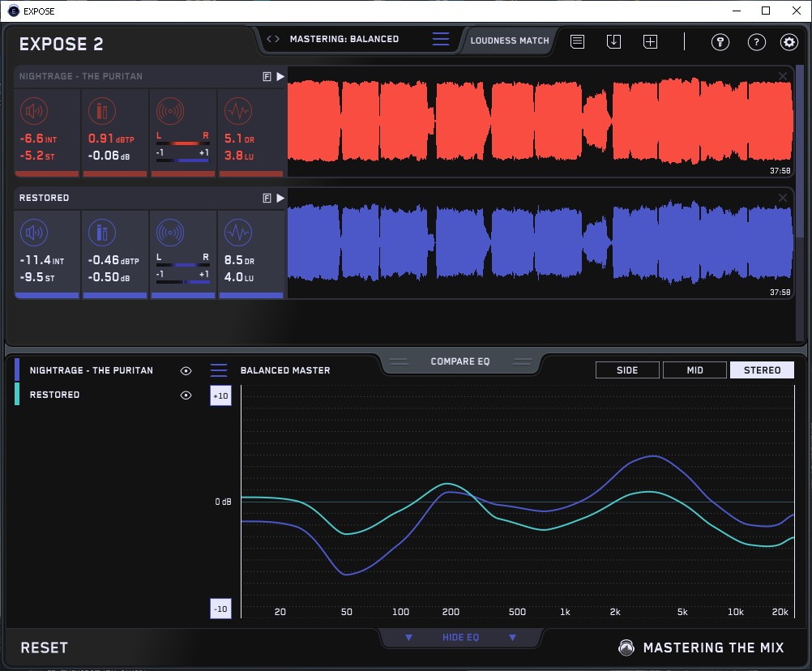Click the track list vertical scrollbar

(x=800, y=150)
